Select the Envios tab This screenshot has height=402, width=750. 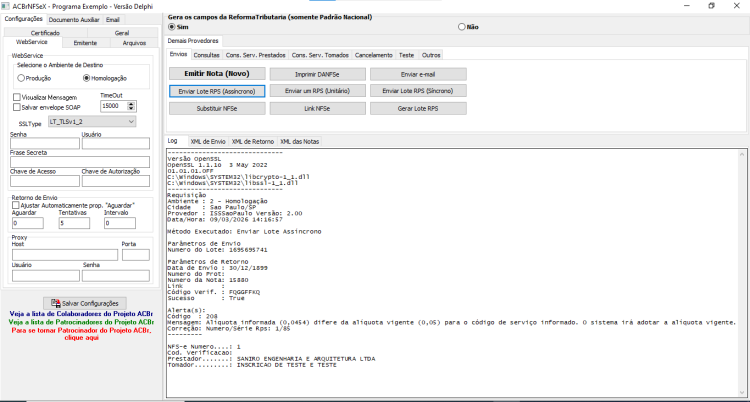click(x=178, y=55)
